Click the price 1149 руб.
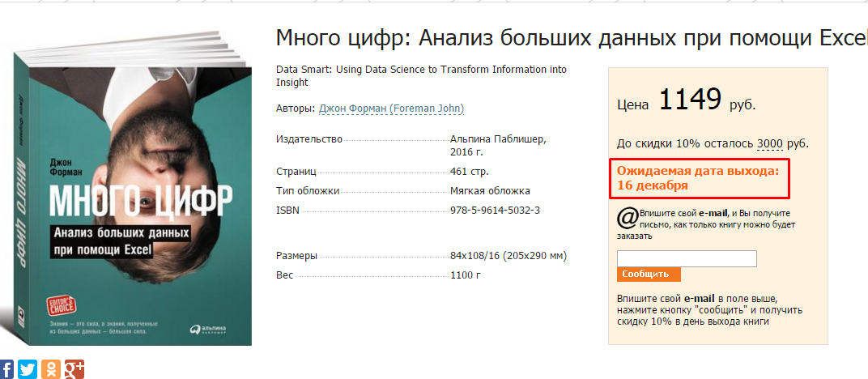The height and width of the screenshot is (379, 868). 688,101
